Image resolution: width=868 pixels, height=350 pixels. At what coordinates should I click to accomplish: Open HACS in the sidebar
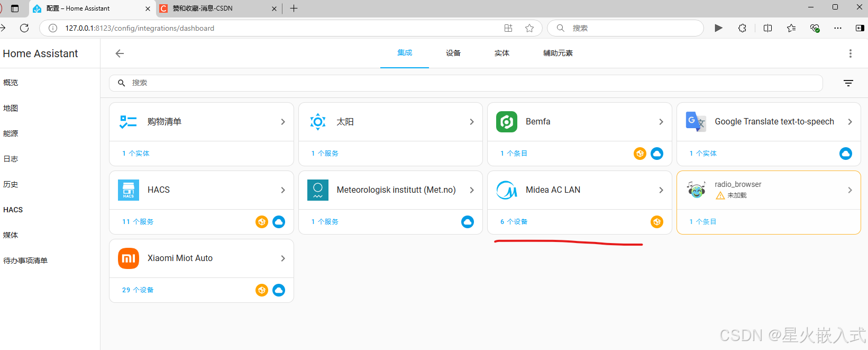click(13, 210)
